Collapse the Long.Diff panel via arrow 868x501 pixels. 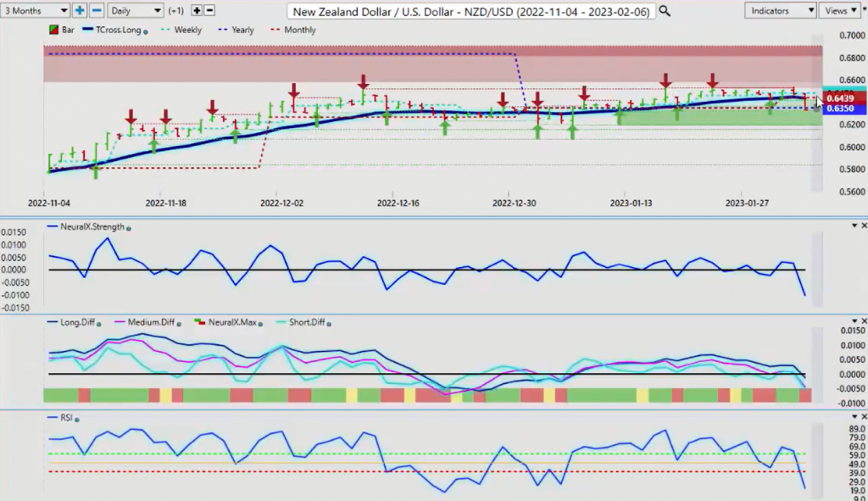tap(854, 321)
